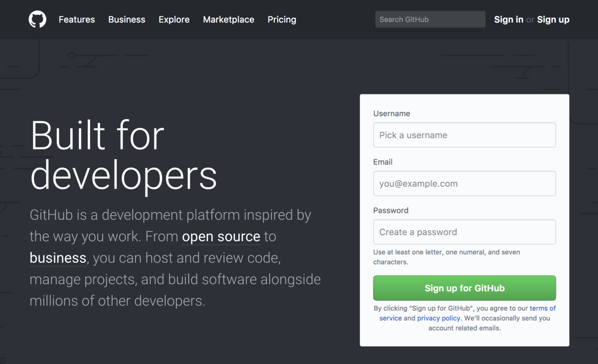This screenshot has width=598, height=364.
Task: Click the Password label
Action: pos(391,210)
